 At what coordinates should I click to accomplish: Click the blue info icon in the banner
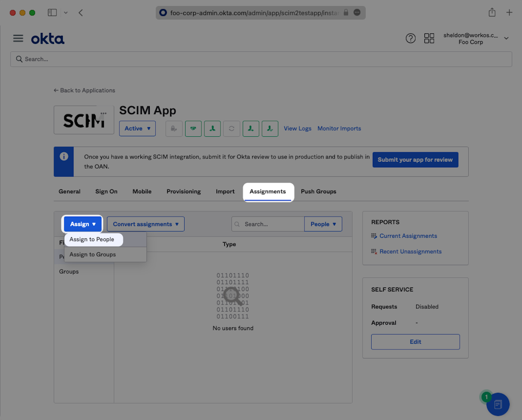64,157
